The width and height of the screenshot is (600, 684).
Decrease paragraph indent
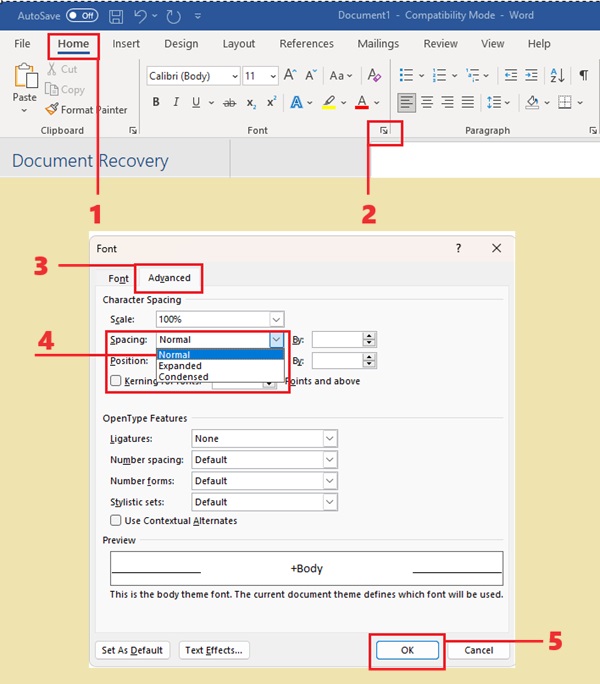(x=511, y=75)
